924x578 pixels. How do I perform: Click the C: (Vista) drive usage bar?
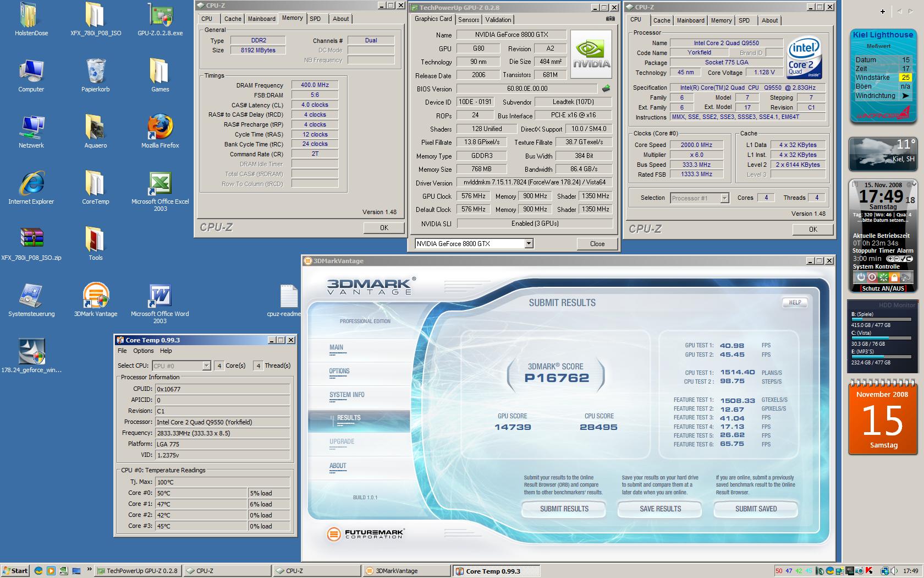pos(881,338)
